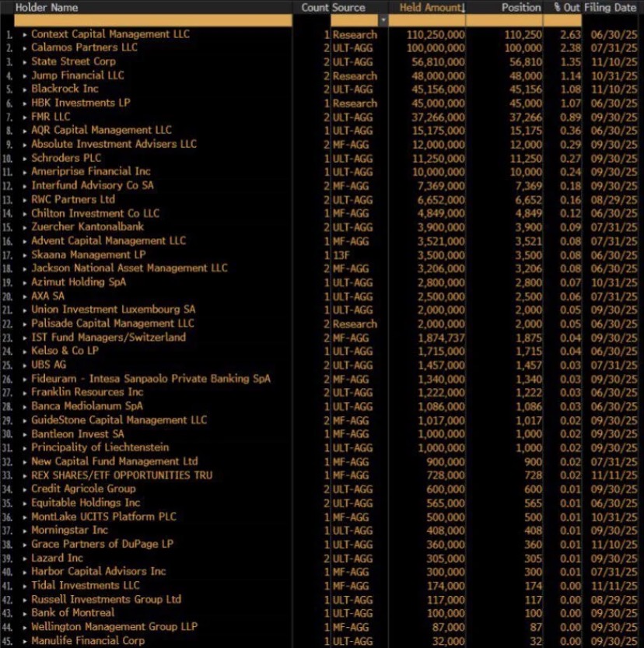This screenshot has width=644, height=648.
Task: Sort by Position column header
Action: click(x=521, y=7)
